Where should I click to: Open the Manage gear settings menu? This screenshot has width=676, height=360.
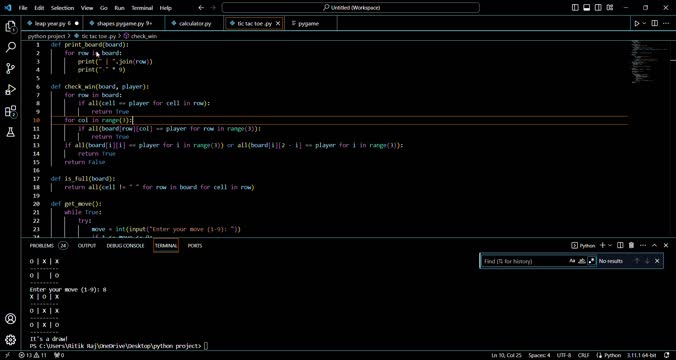click(x=10, y=340)
